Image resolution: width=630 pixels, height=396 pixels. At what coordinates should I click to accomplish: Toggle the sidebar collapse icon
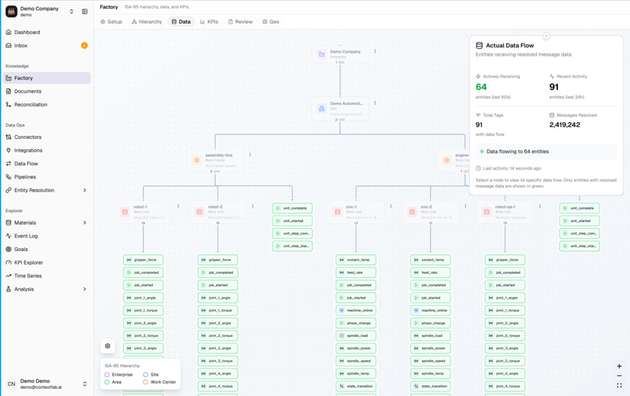click(85, 12)
